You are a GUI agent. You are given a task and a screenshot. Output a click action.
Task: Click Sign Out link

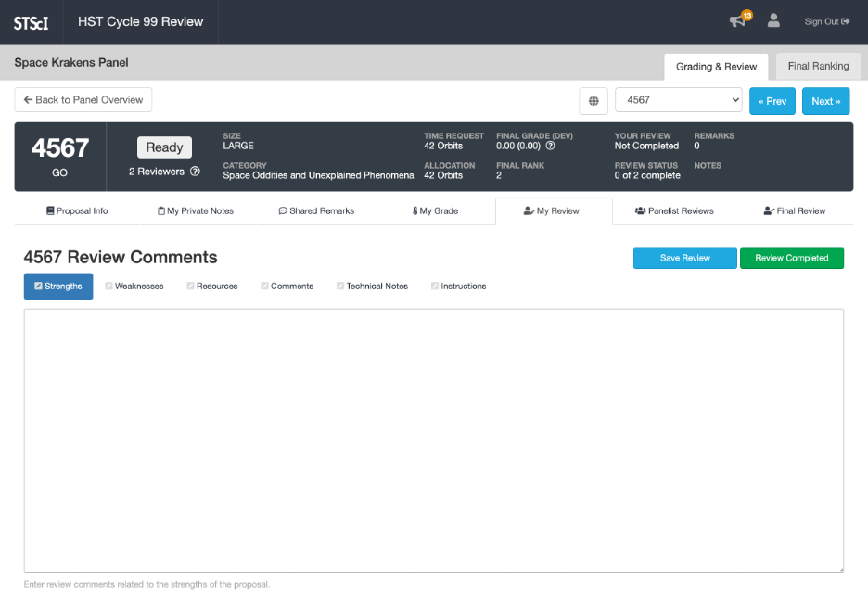(x=826, y=21)
